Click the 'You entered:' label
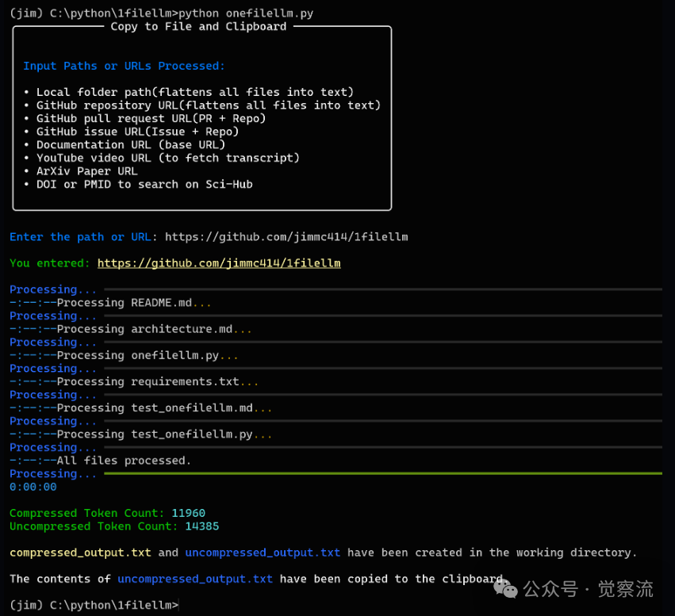The width and height of the screenshot is (675, 616). [49, 263]
